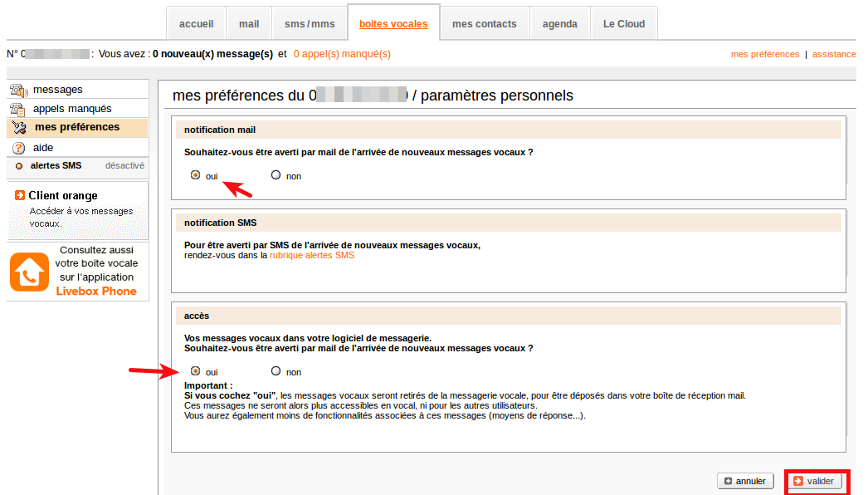
Task: Click the mes préférences tools icon
Action: (19, 128)
